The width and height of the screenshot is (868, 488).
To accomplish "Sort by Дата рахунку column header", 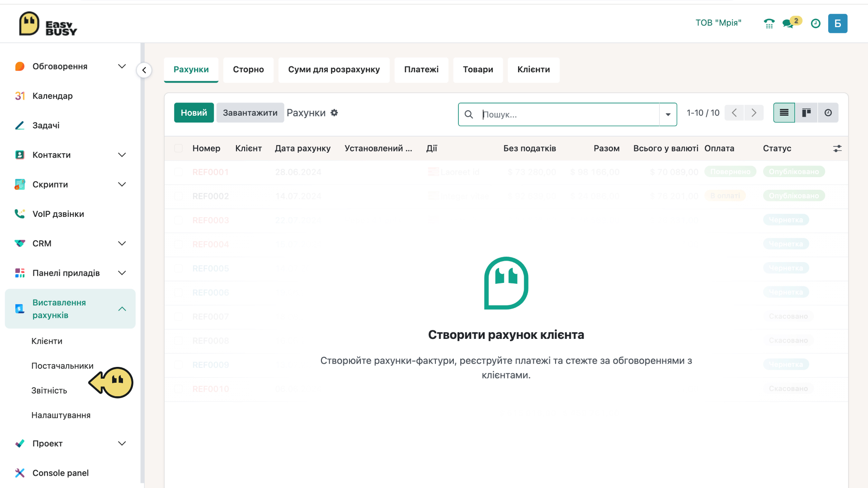I will tap(302, 148).
